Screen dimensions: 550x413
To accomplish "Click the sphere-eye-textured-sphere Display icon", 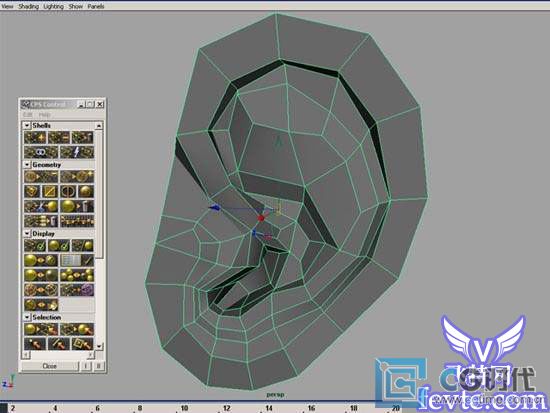I will tap(41, 260).
